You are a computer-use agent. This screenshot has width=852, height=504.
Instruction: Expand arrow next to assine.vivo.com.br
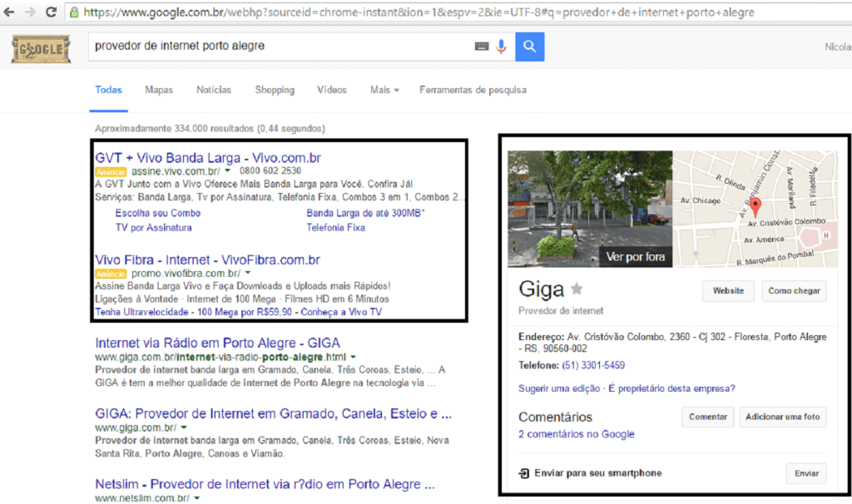pos(228,171)
